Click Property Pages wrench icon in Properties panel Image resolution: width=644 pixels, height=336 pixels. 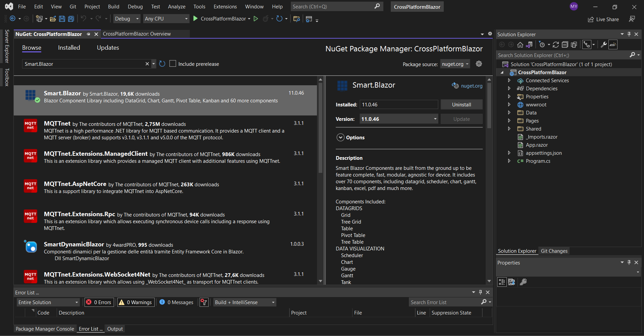(523, 282)
